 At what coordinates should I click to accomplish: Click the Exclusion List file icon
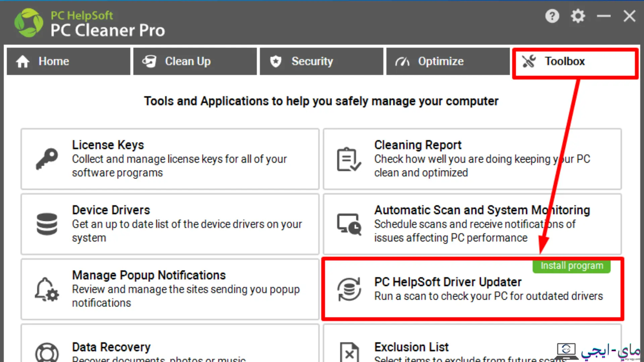coord(349,352)
